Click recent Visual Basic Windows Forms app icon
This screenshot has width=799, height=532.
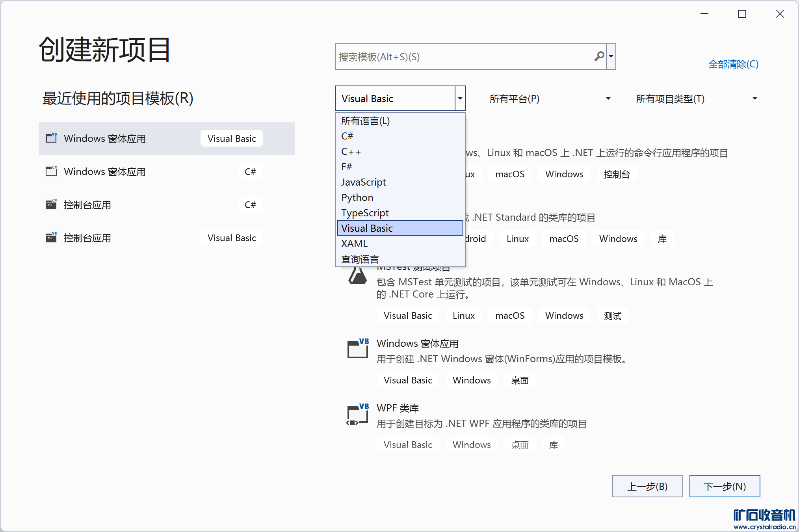51,138
